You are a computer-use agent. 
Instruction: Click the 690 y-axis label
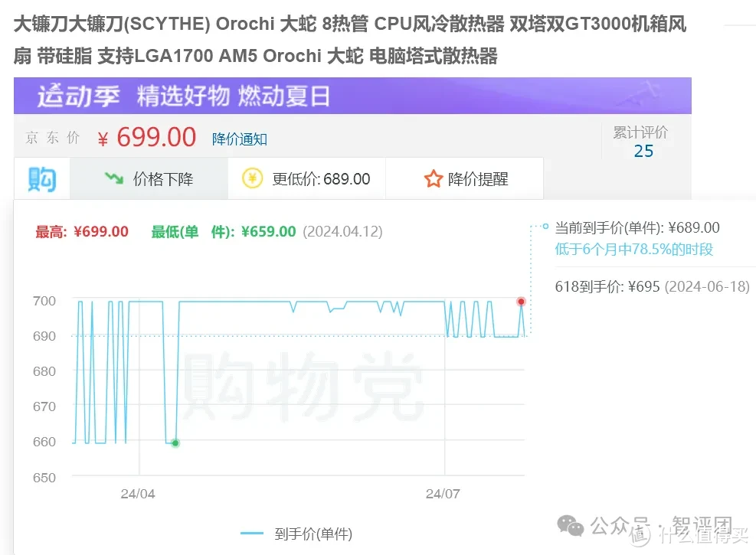44,336
